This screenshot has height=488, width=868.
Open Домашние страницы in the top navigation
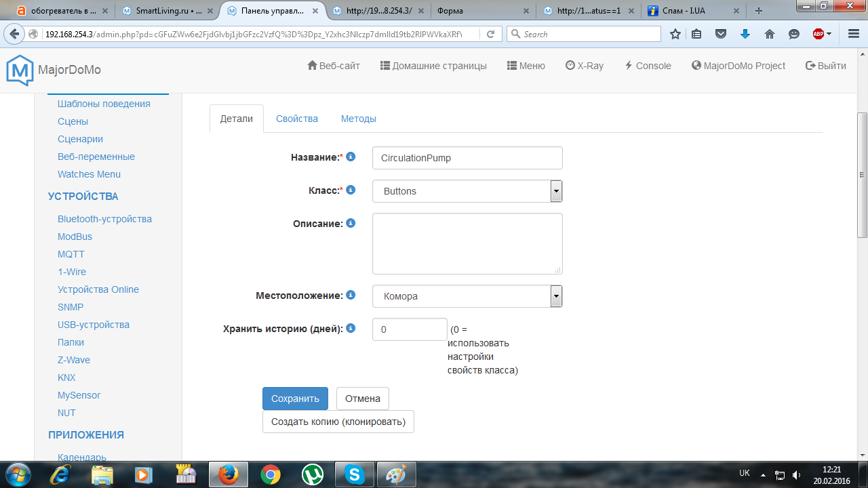433,66
